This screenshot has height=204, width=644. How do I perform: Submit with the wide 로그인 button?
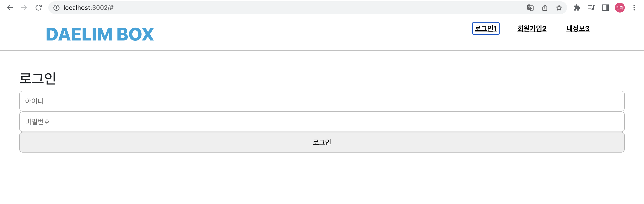322,142
